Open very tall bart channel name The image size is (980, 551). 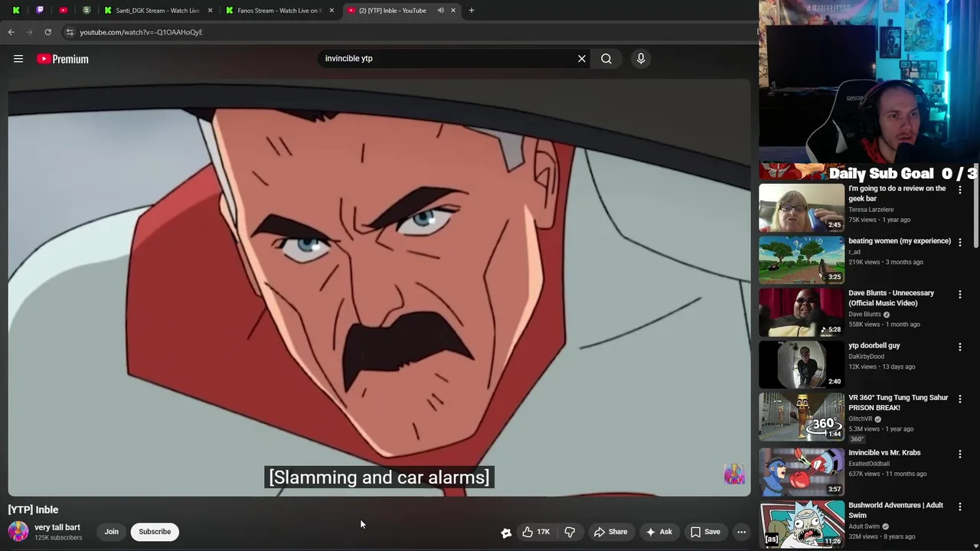[57, 527]
